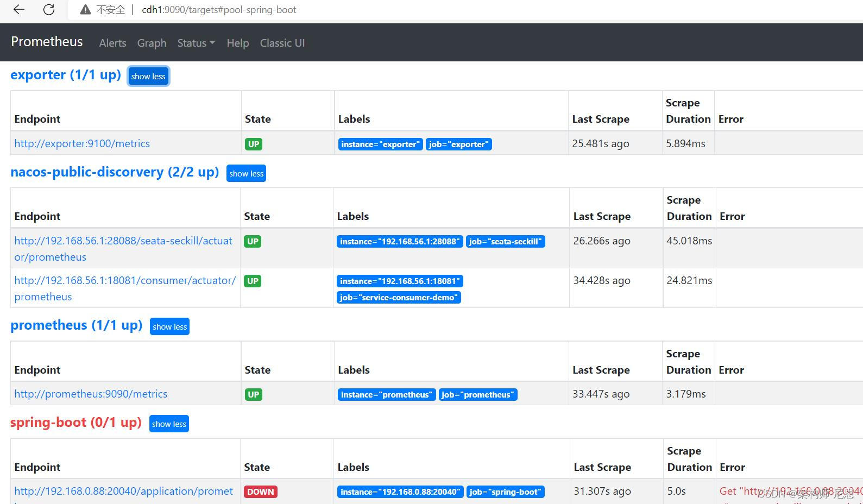This screenshot has height=504, width=863.
Task: Open the Alerts page
Action: 112,43
